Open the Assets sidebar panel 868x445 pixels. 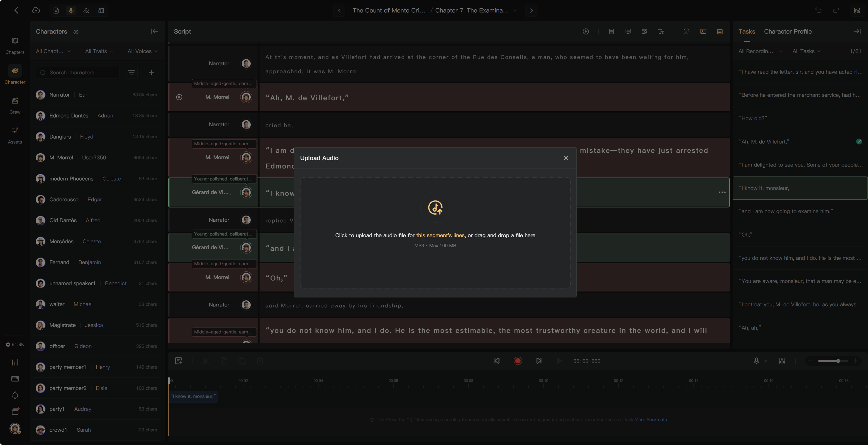coord(15,135)
